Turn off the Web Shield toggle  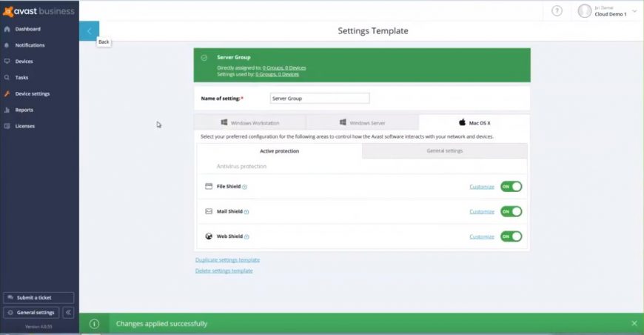(x=511, y=236)
